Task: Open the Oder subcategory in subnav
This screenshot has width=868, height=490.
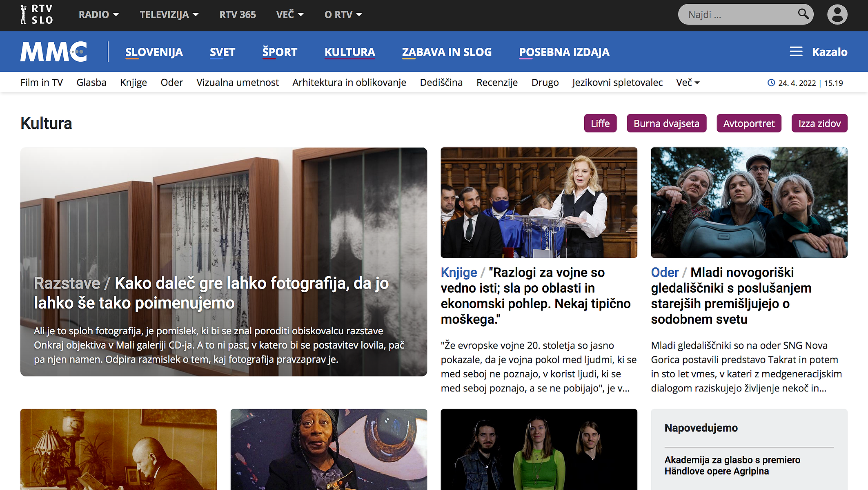Action: (x=171, y=82)
